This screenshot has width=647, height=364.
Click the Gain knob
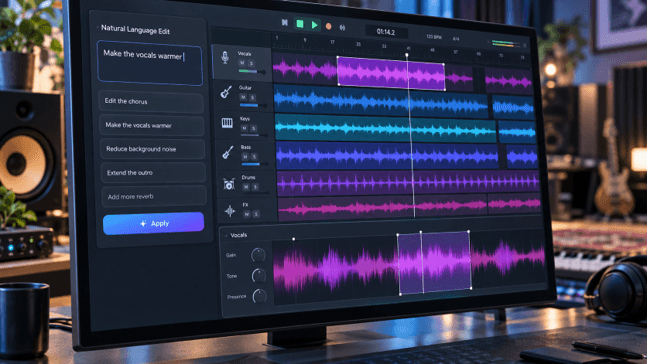[x=258, y=255]
